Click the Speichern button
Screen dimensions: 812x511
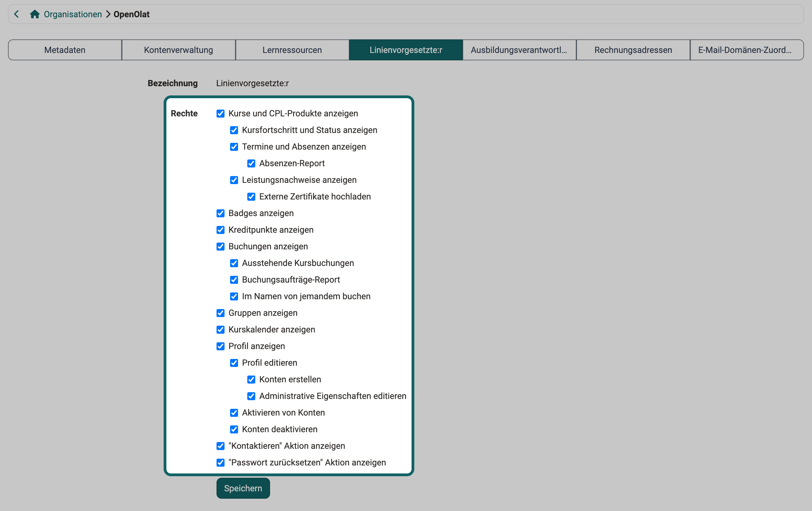tap(243, 488)
